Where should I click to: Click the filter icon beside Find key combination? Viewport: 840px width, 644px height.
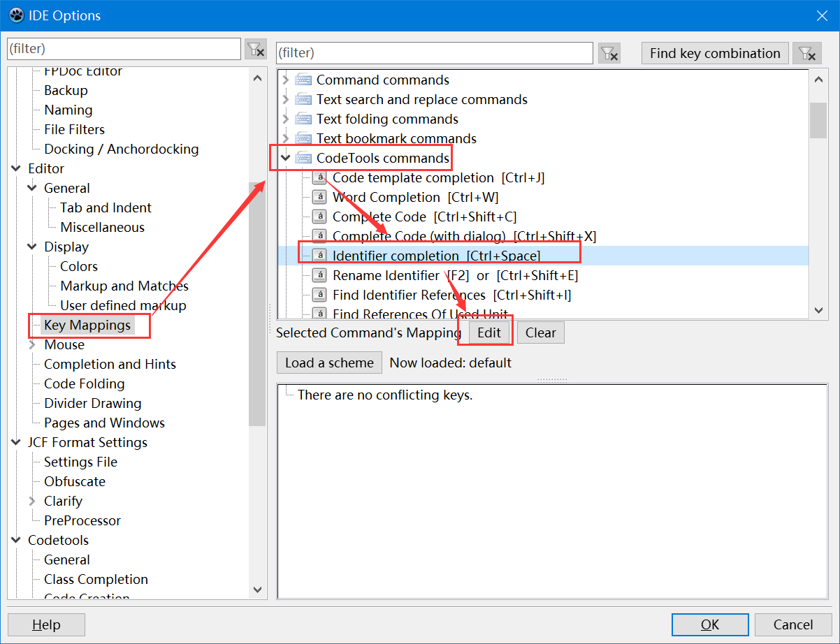pos(806,53)
